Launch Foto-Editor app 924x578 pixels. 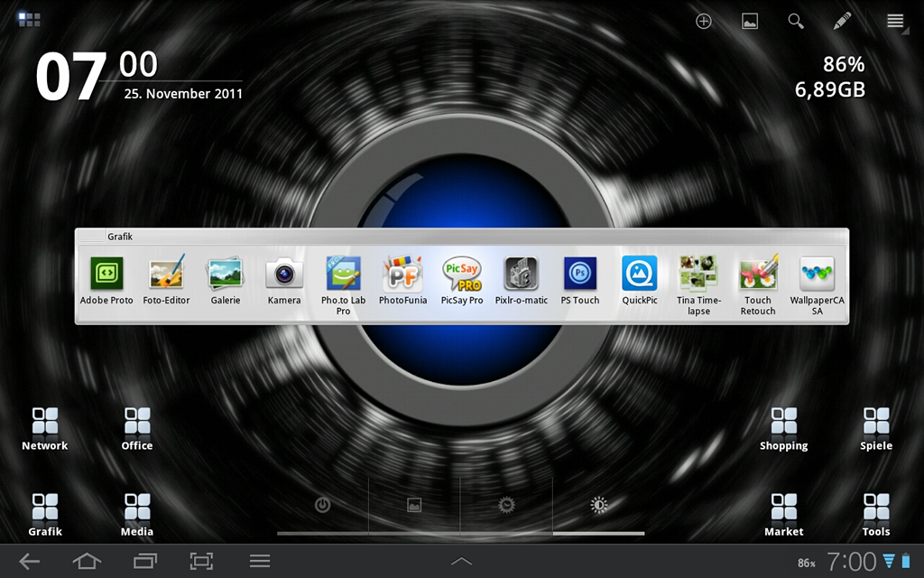[x=166, y=281]
